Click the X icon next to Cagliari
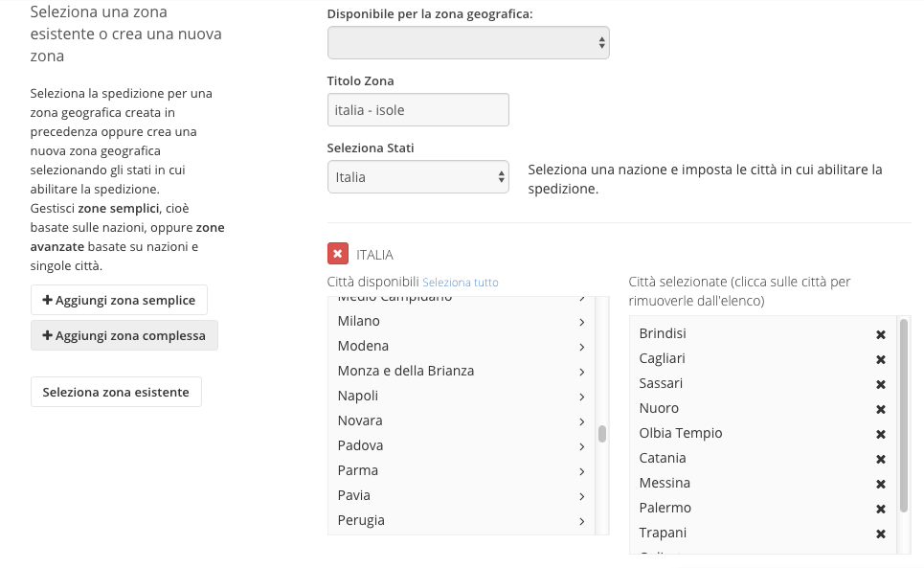Viewport: 924px width, 568px height. pyautogui.click(x=881, y=359)
